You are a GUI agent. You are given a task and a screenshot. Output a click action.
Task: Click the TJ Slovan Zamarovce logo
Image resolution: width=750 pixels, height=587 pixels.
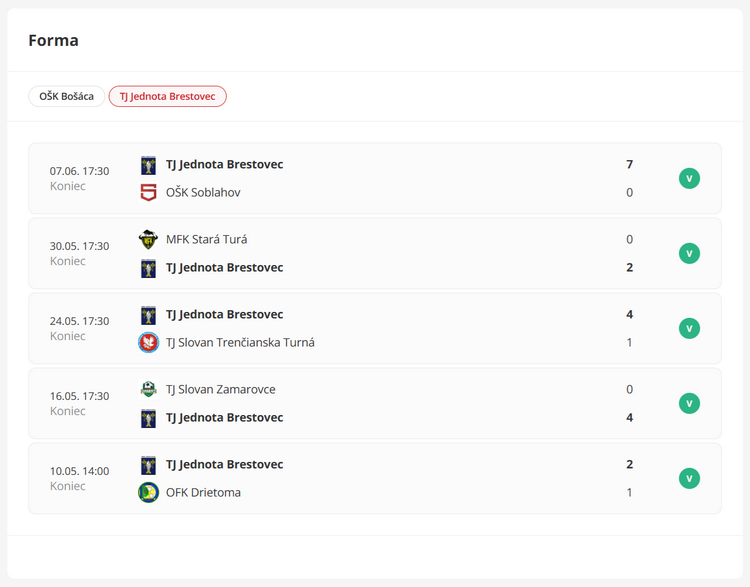[x=148, y=389]
